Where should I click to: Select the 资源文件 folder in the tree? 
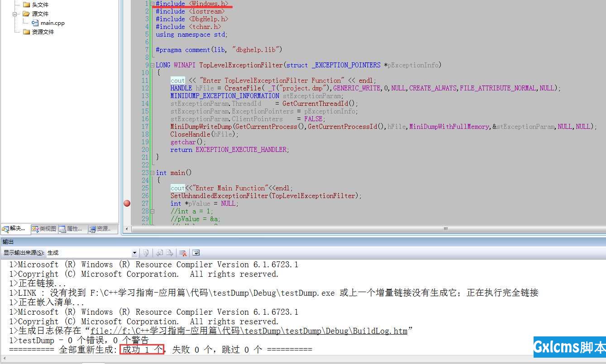43,32
